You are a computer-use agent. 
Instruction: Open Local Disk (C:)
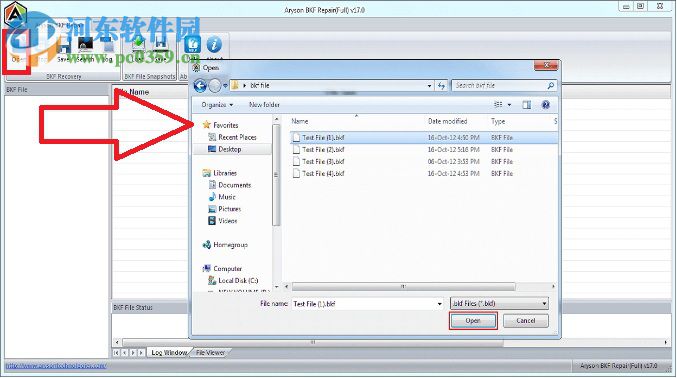pos(234,281)
